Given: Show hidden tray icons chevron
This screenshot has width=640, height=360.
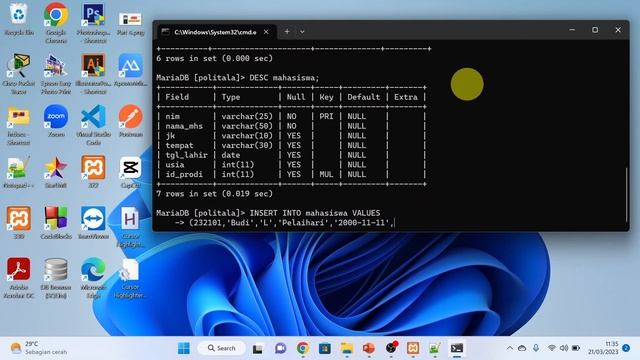Looking at the screenshot, I should [509, 348].
